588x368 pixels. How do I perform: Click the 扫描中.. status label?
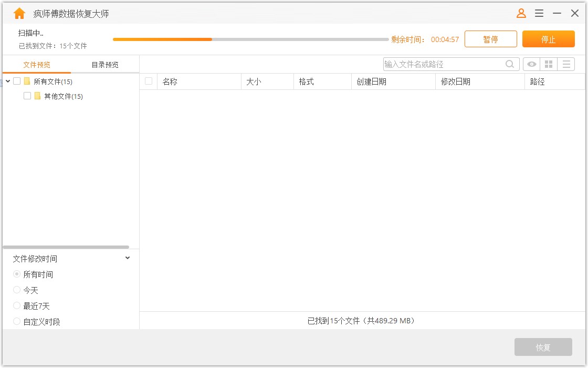[31, 33]
